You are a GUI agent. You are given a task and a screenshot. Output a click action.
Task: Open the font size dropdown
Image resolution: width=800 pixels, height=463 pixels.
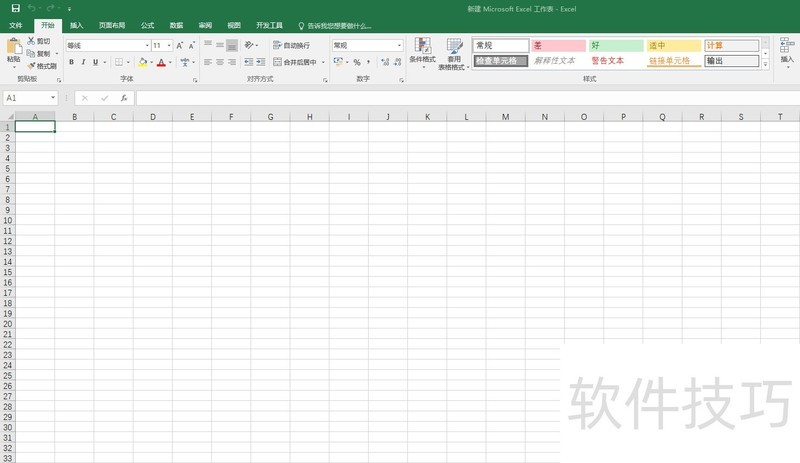click(x=169, y=45)
